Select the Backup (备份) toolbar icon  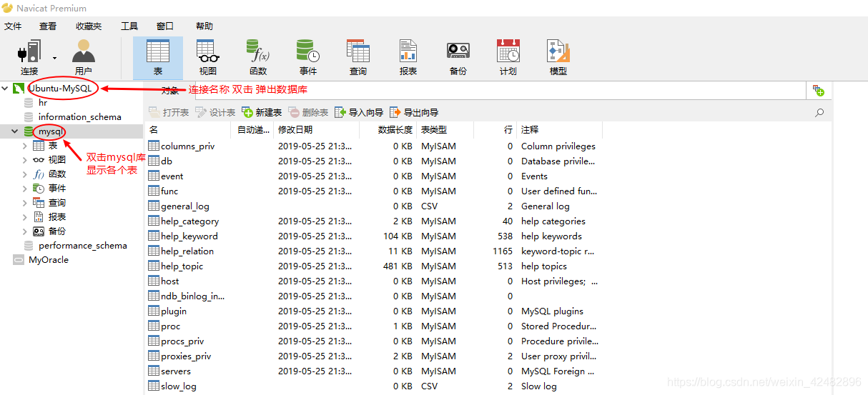coord(458,59)
